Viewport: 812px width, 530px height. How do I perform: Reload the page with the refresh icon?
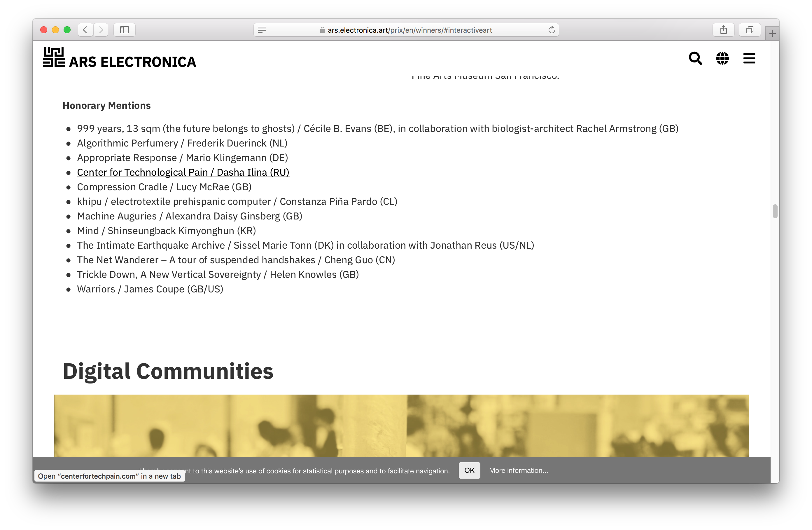pos(551,30)
